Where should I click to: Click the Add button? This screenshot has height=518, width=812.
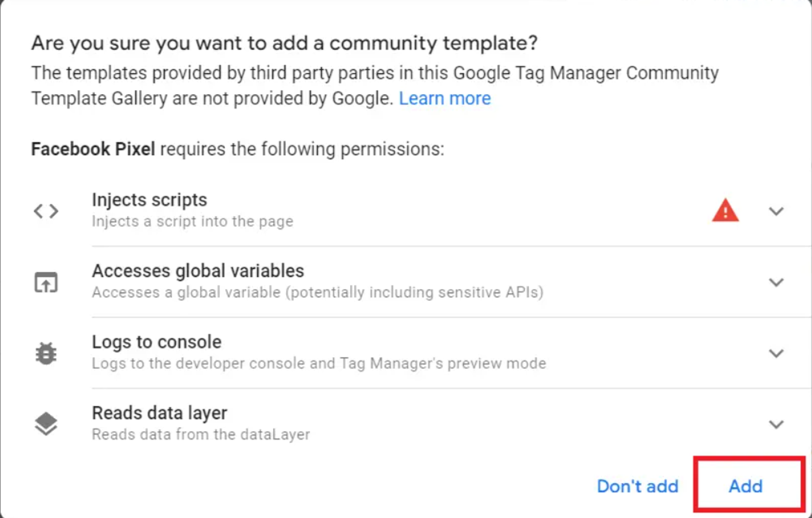click(x=746, y=486)
